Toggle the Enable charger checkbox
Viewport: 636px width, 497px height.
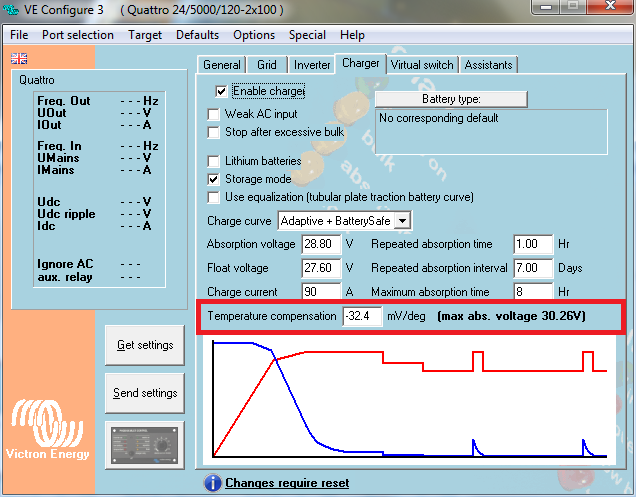(221, 92)
